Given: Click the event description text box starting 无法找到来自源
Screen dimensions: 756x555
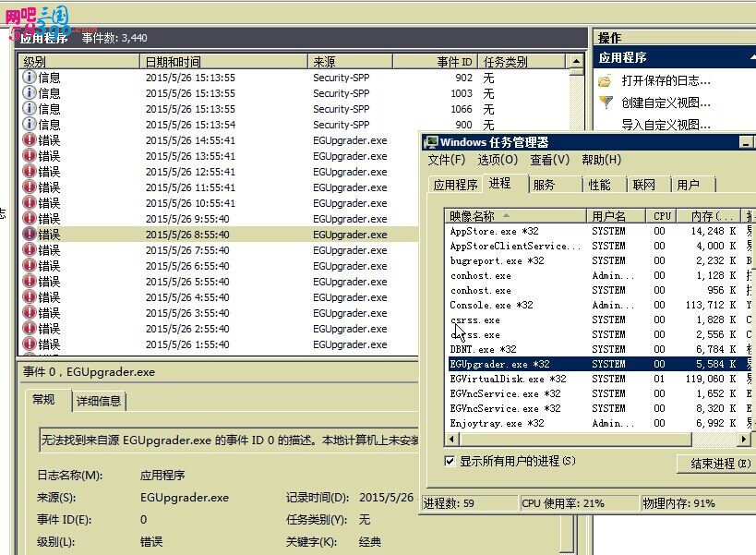Looking at the screenshot, I should [x=230, y=440].
